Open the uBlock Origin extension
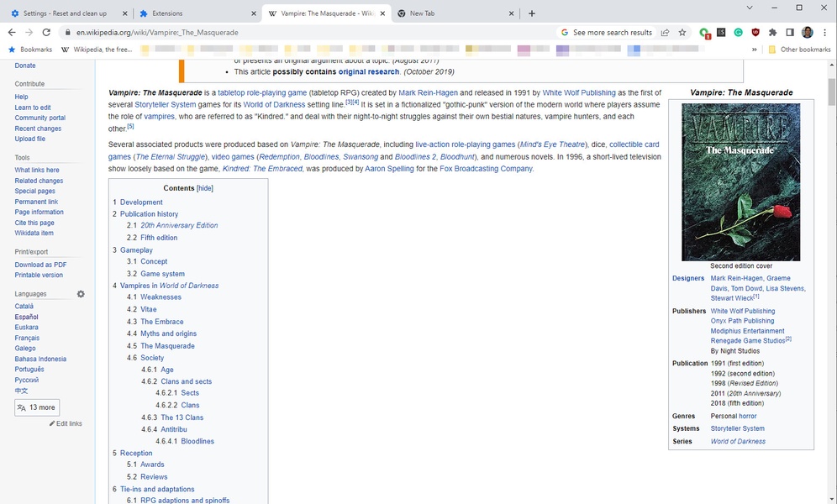The height and width of the screenshot is (504, 837). coord(755,32)
